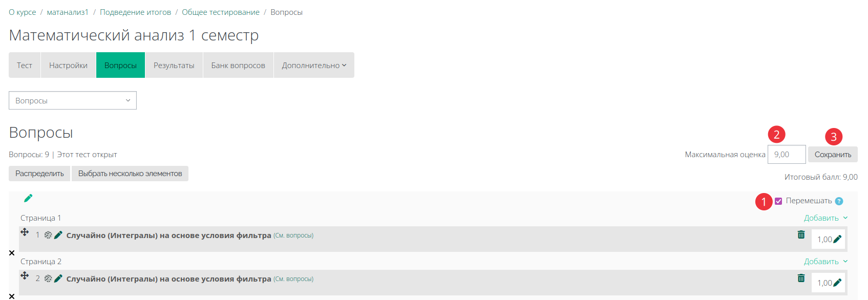Edit the 1,00 mark for question 1
Image resolution: width=868 pixels, height=300 pixels.
(837, 239)
